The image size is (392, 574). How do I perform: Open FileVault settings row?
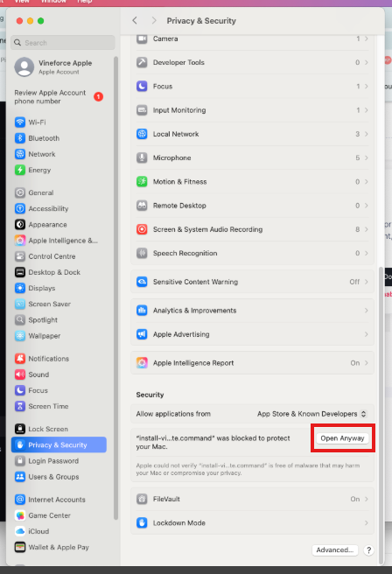(252, 499)
